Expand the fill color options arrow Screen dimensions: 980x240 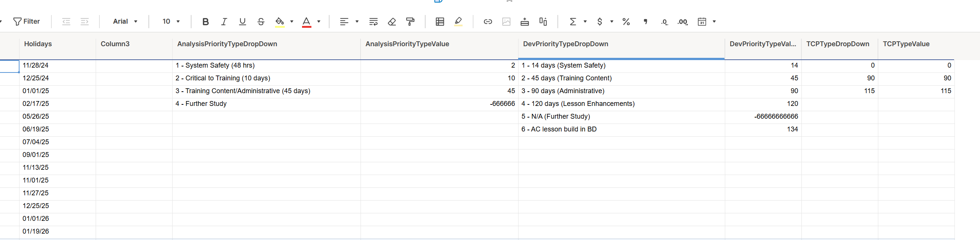pos(292,22)
